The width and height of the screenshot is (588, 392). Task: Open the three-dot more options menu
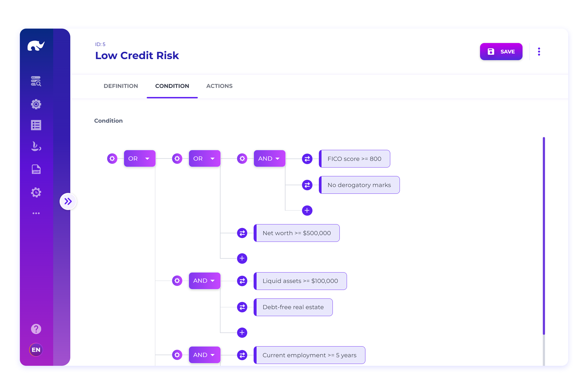(x=539, y=52)
